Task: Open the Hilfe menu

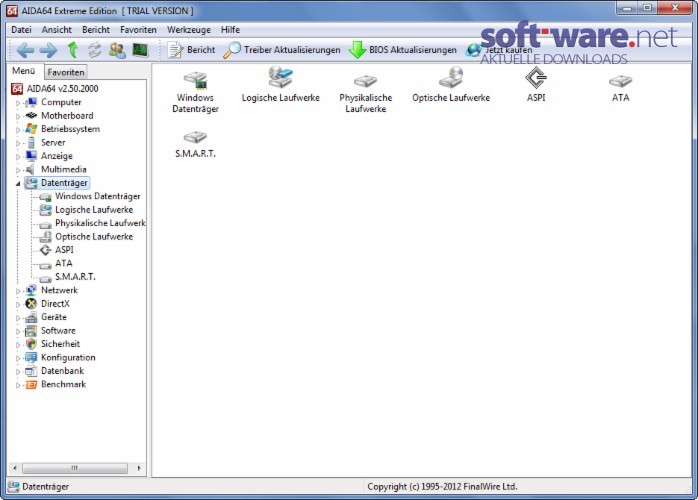Action: point(230,30)
